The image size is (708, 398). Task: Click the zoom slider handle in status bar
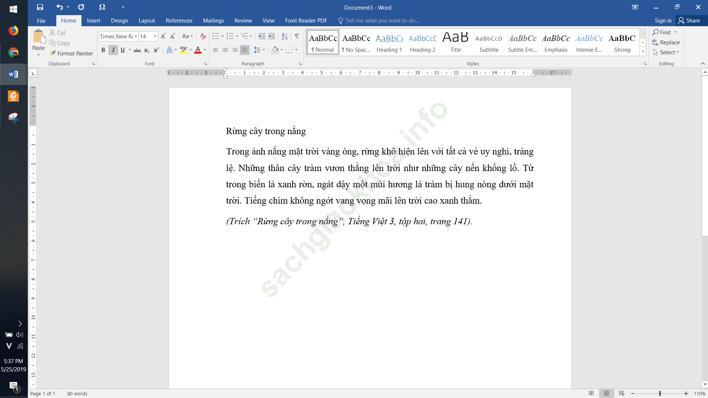(660, 393)
